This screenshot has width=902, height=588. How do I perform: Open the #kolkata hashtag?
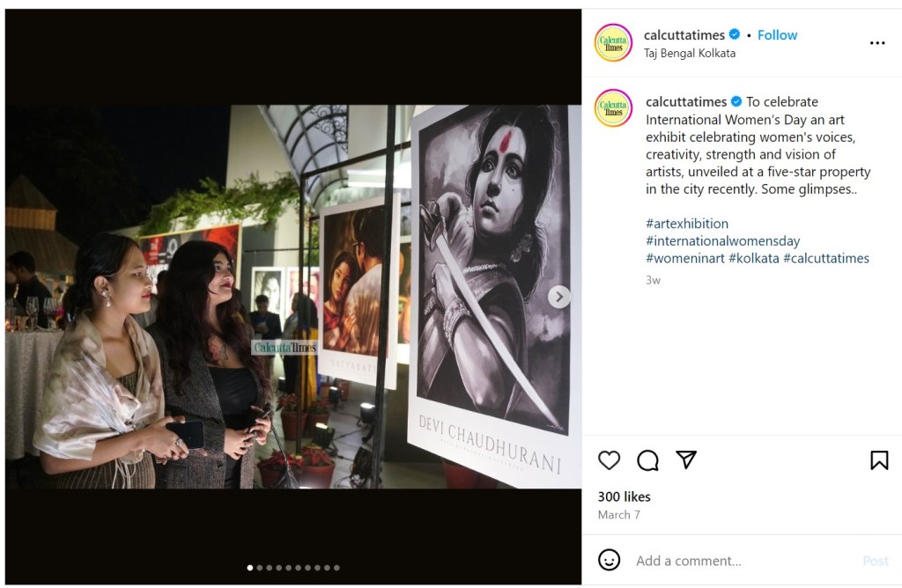click(x=753, y=259)
